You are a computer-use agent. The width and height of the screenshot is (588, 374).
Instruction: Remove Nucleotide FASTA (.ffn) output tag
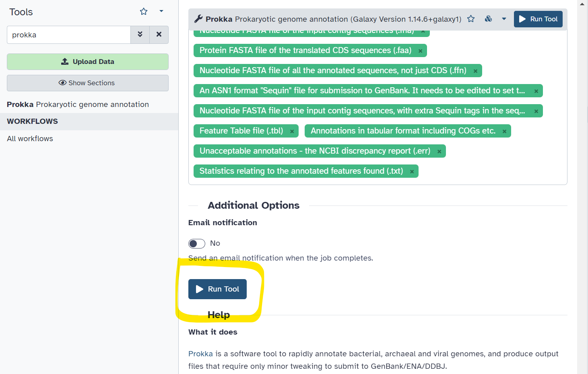click(475, 71)
